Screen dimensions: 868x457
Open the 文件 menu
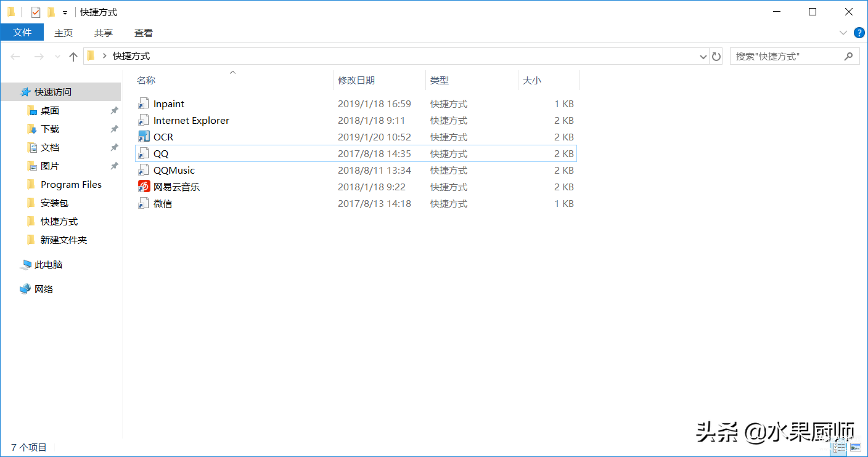pos(22,32)
